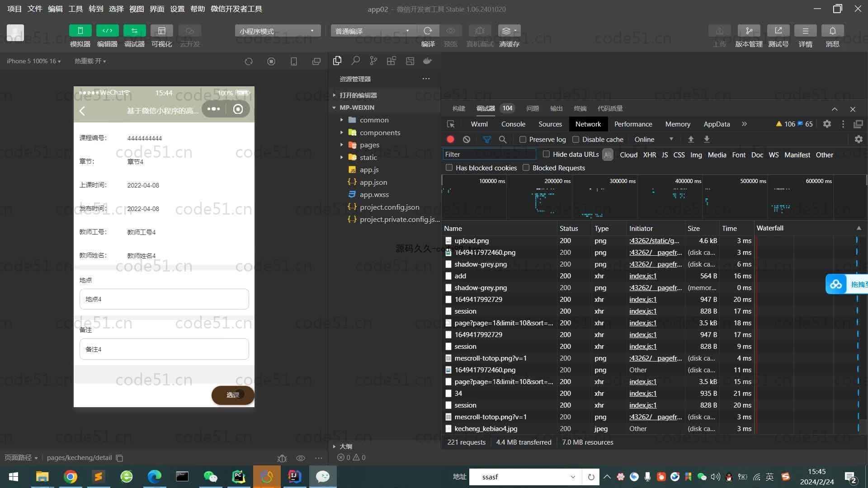868x488 pixels.
Task: Toggle the network filter funnel icon
Action: click(487, 140)
